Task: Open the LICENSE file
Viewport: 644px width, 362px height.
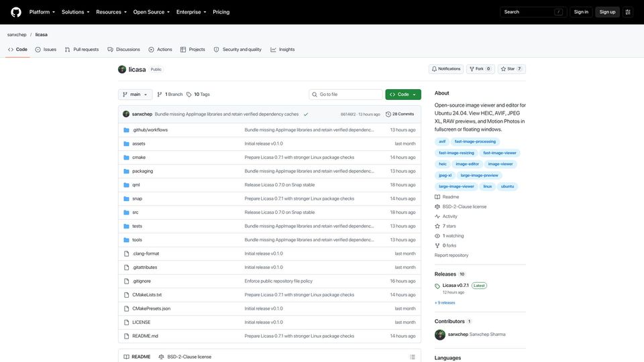Action: (x=142, y=322)
